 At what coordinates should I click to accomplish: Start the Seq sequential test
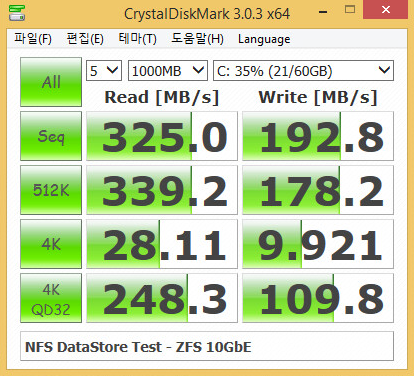[x=51, y=136]
